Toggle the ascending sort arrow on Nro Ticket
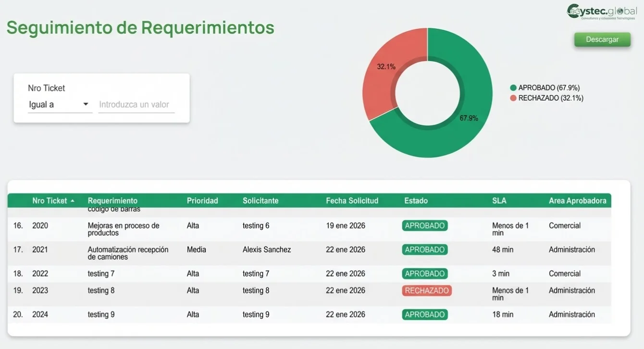 pos(73,200)
